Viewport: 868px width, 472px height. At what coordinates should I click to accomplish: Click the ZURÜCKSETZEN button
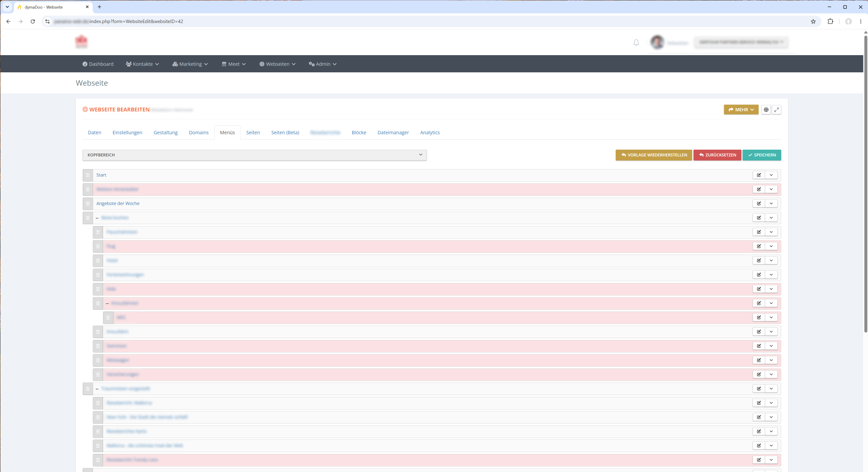(x=717, y=155)
